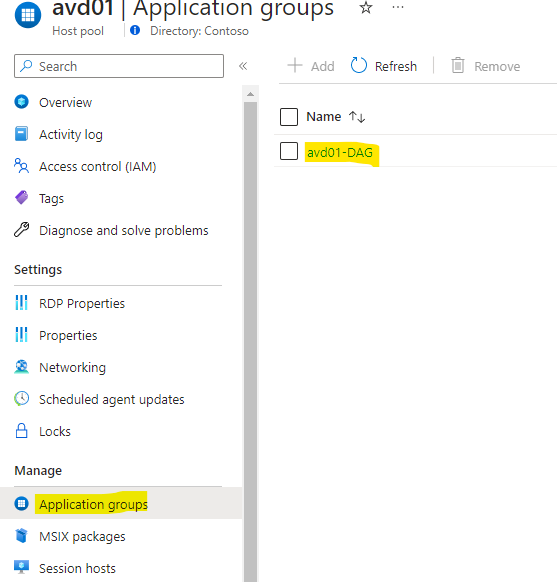Click the circular Refresh arrow icon

[x=359, y=65]
